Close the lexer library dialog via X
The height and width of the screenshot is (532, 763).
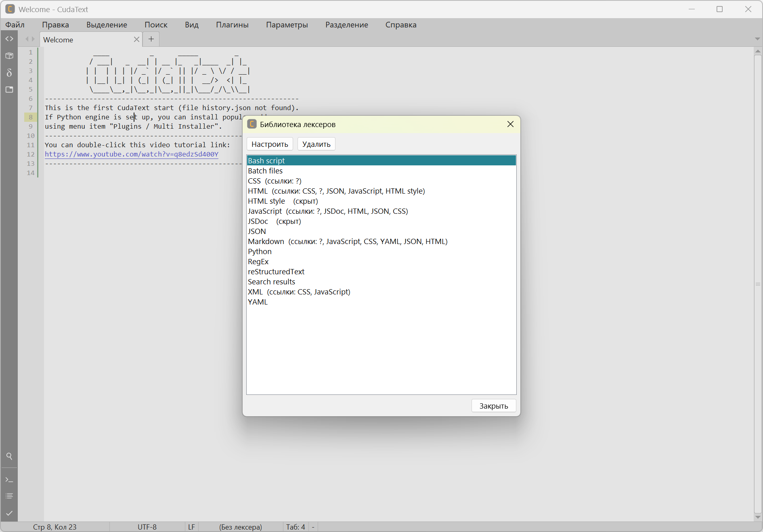(x=510, y=124)
